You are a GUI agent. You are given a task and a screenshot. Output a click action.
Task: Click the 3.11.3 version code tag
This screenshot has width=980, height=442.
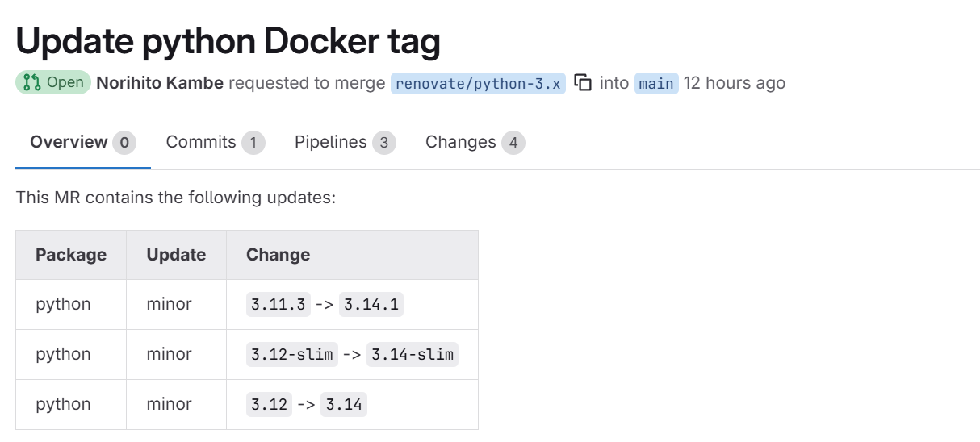pos(279,304)
